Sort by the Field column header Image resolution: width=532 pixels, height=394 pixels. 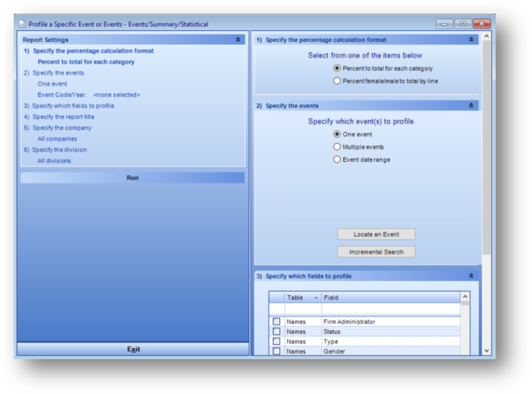pyautogui.click(x=391, y=298)
